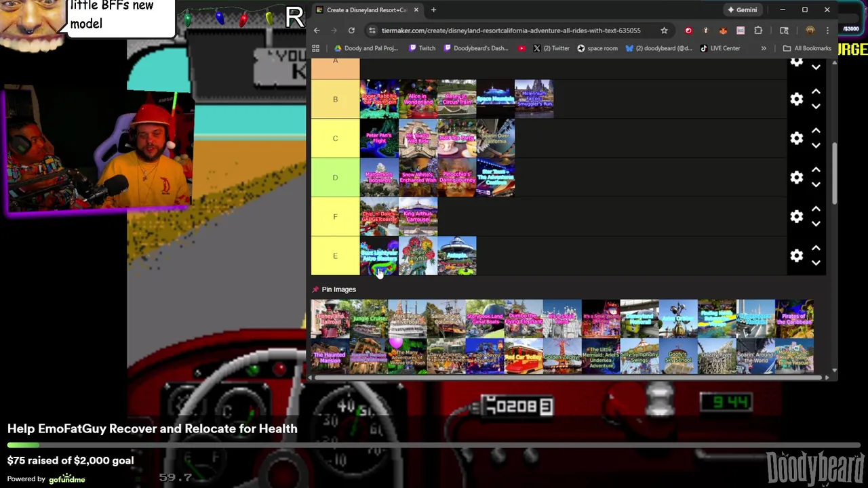The image size is (868, 488).
Task: Move tier D row down
Action: tap(816, 185)
